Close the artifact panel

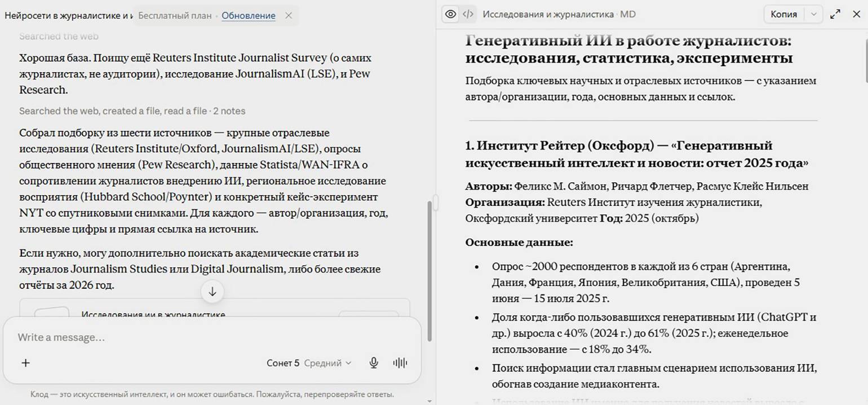(x=856, y=15)
